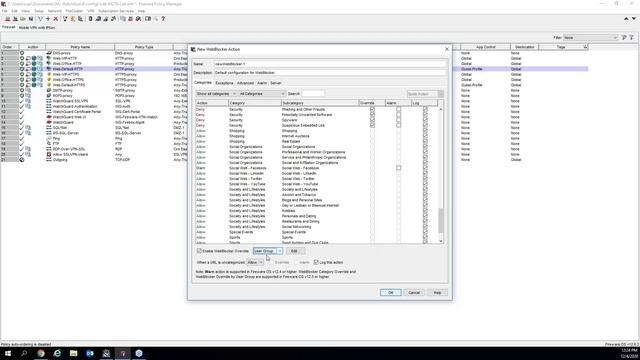Toggle the Log this action checkbox
Screen dimensions: 640x360
click(316, 262)
